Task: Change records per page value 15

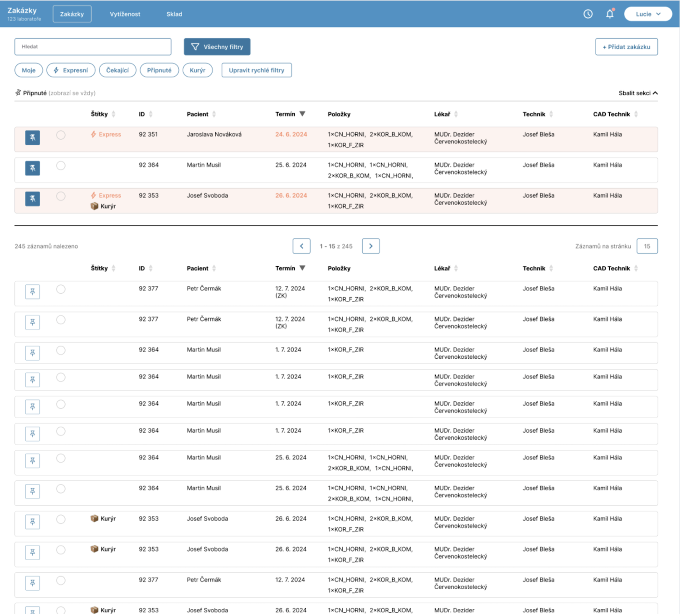Action: [x=647, y=246]
